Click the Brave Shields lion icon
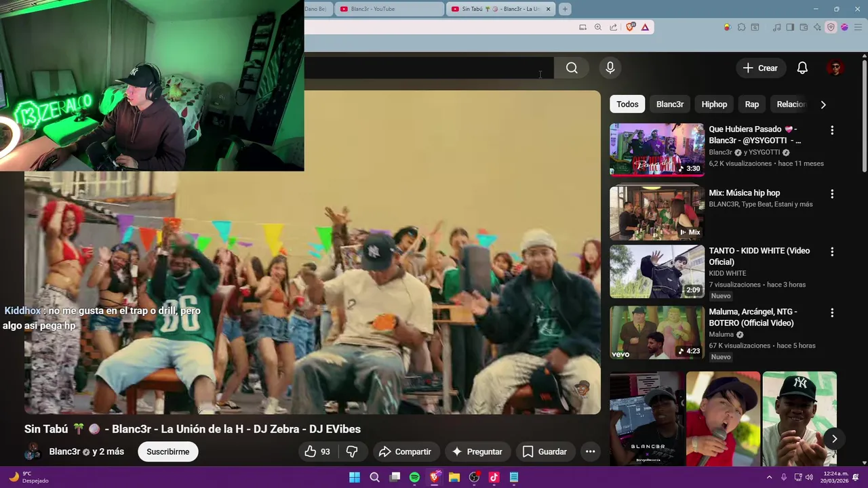The width and height of the screenshot is (868, 488). [x=631, y=27]
